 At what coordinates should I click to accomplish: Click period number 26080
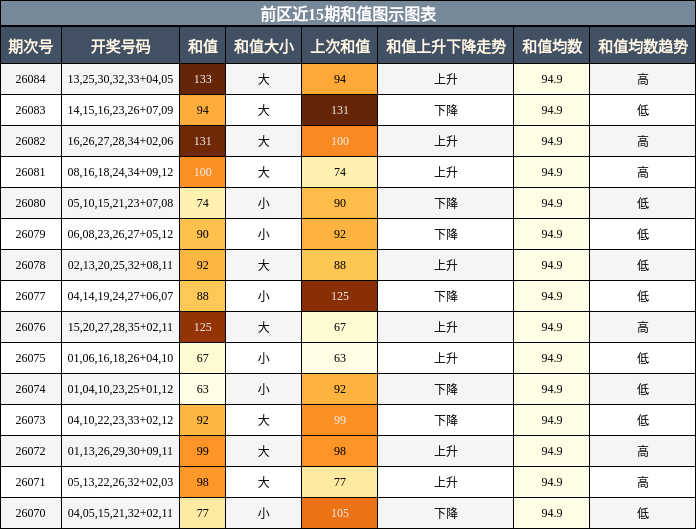coord(31,203)
